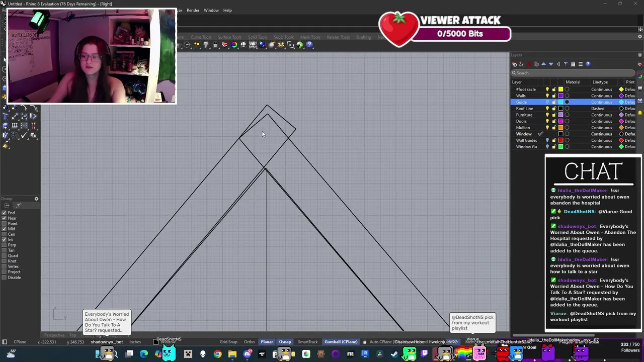Screen dimensions: 644x362
Task: Uncheck the Near osnap checkbox
Action: point(4,218)
